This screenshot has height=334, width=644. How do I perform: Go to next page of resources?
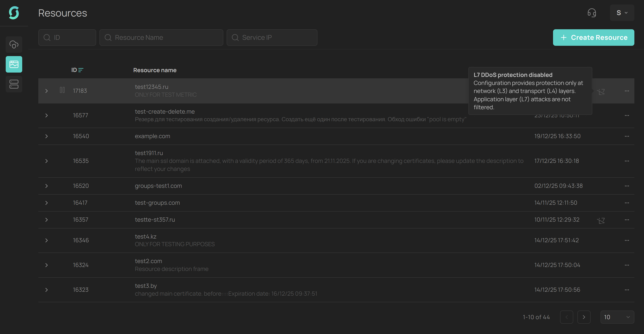(x=584, y=317)
